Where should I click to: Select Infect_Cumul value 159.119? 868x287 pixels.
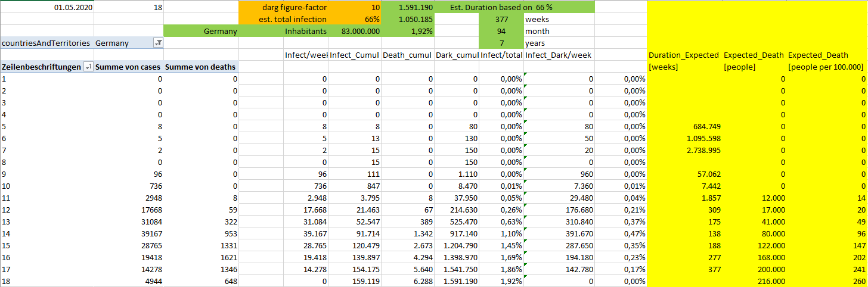(355, 281)
